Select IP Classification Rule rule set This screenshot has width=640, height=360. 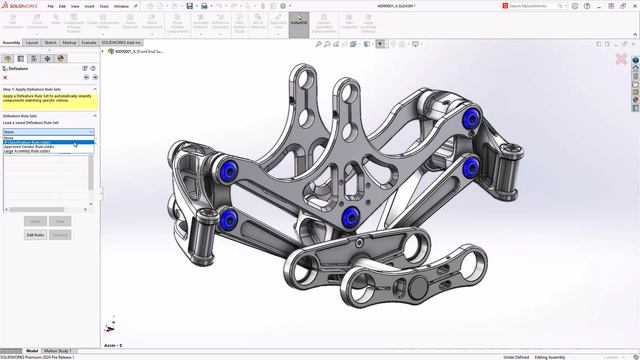(49, 142)
